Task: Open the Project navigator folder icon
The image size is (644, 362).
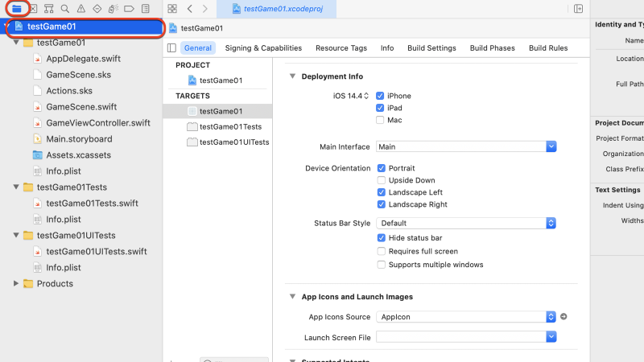Action: [16, 9]
